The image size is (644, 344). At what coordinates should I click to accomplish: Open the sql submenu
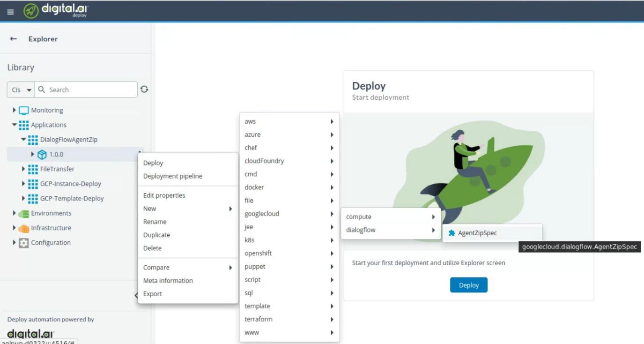pyautogui.click(x=289, y=293)
